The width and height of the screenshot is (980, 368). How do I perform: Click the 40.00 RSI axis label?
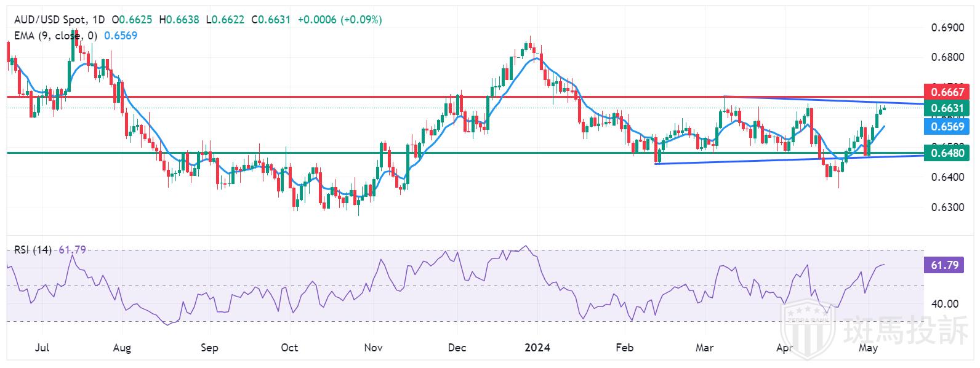pos(944,303)
